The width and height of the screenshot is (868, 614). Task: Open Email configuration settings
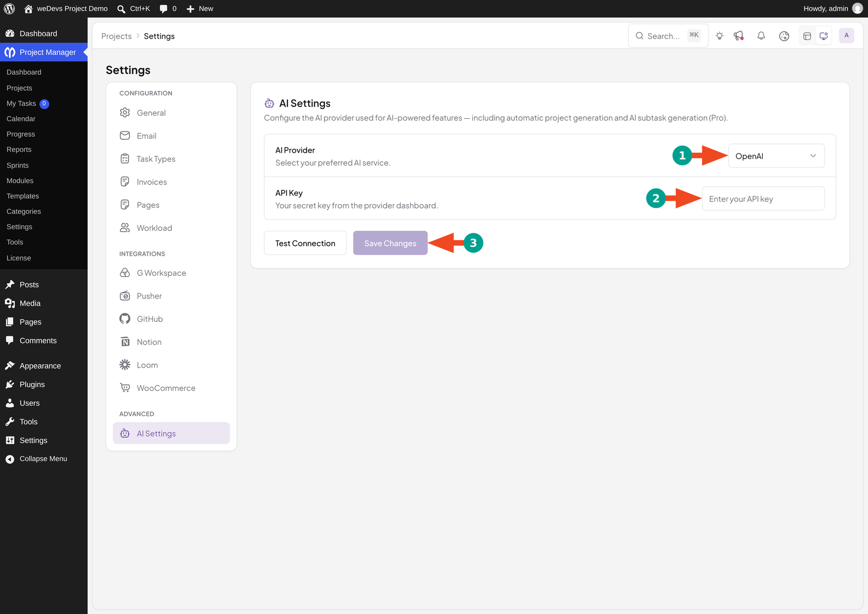pos(171,136)
